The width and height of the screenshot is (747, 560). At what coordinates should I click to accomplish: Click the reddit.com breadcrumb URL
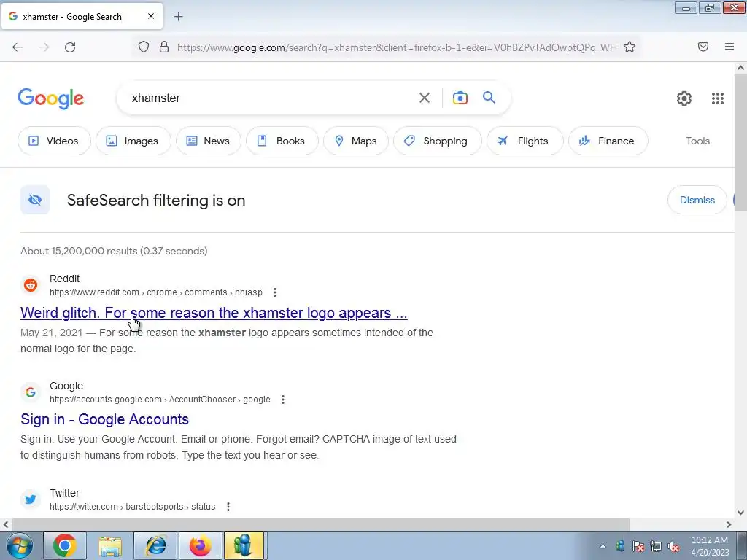pyautogui.click(x=156, y=292)
